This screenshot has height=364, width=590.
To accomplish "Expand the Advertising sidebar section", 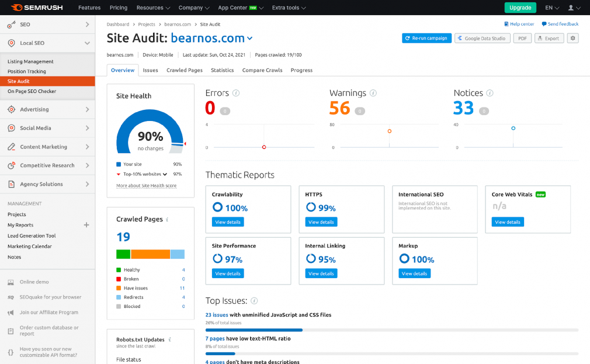I will coord(87,109).
